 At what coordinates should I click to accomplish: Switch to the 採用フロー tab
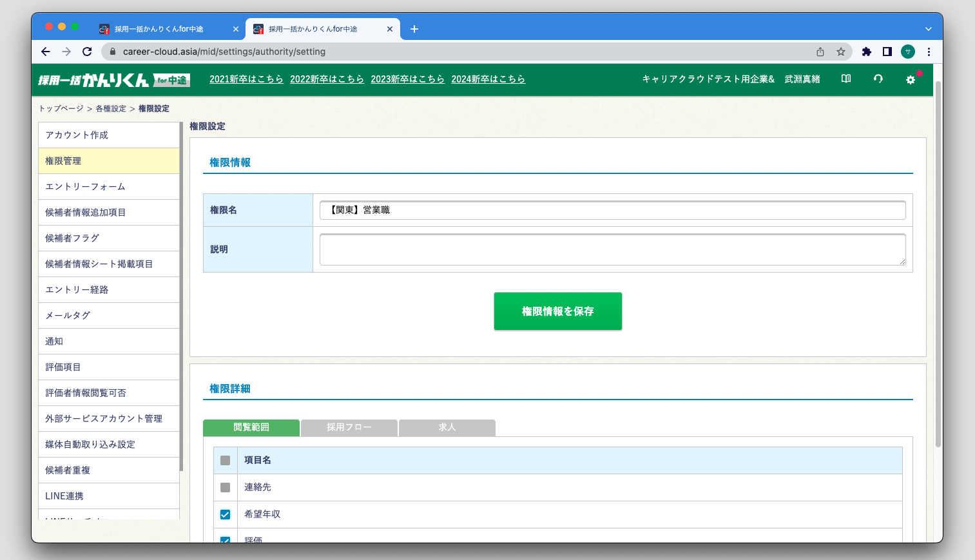[349, 427]
